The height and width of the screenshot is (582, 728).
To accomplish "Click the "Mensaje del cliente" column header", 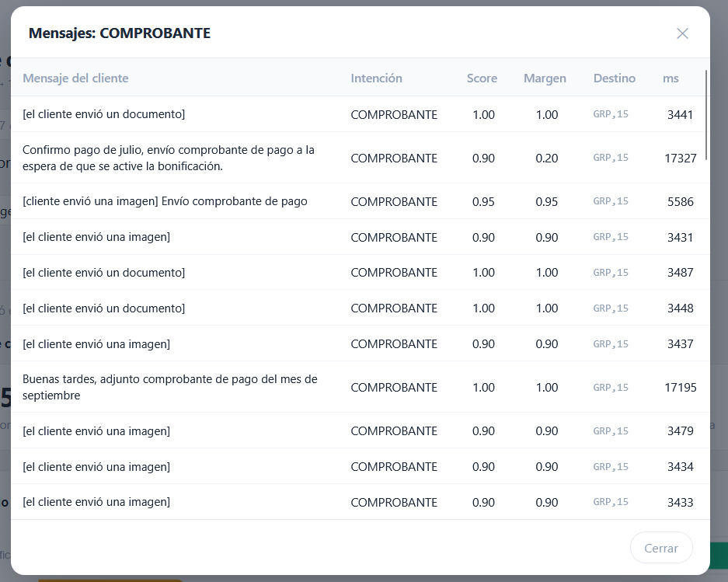I will [75, 78].
